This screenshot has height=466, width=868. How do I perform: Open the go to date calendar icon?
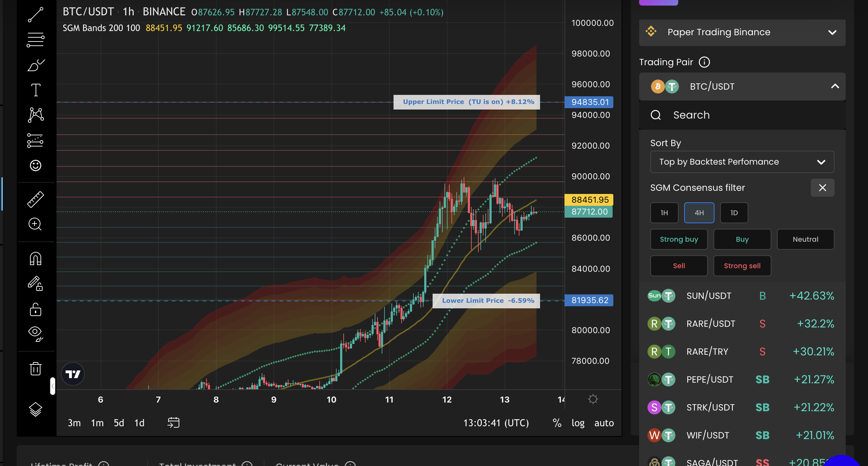pyautogui.click(x=173, y=423)
